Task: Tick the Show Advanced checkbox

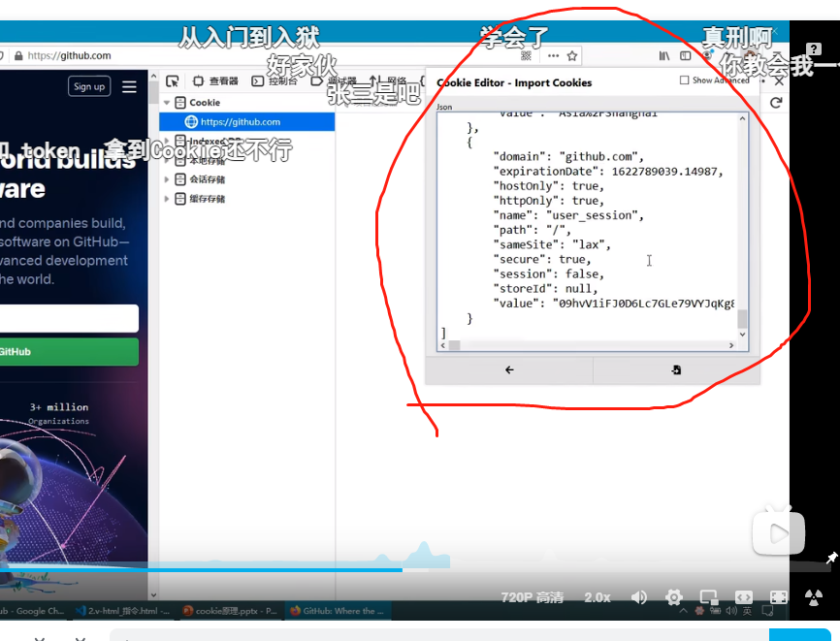Action: [684, 80]
